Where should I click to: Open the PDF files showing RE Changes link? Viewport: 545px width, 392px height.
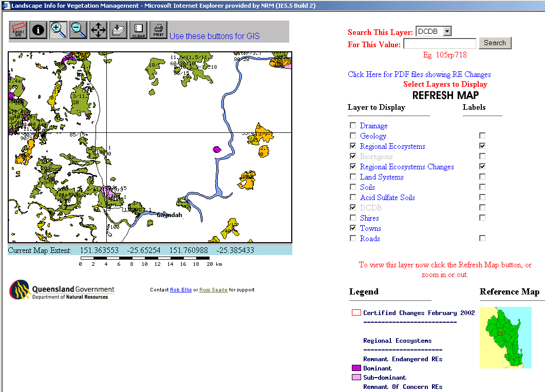pos(419,74)
